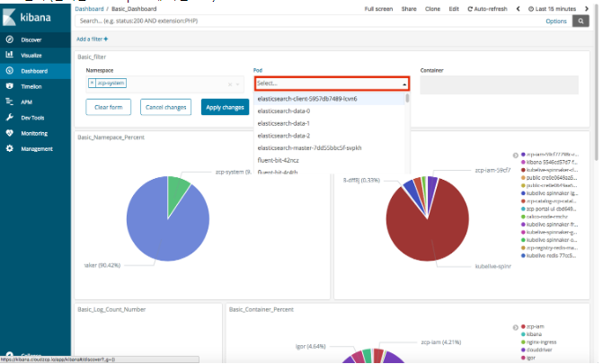Click Cancel changes button
Screen dimensions: 603x364
[165, 107]
